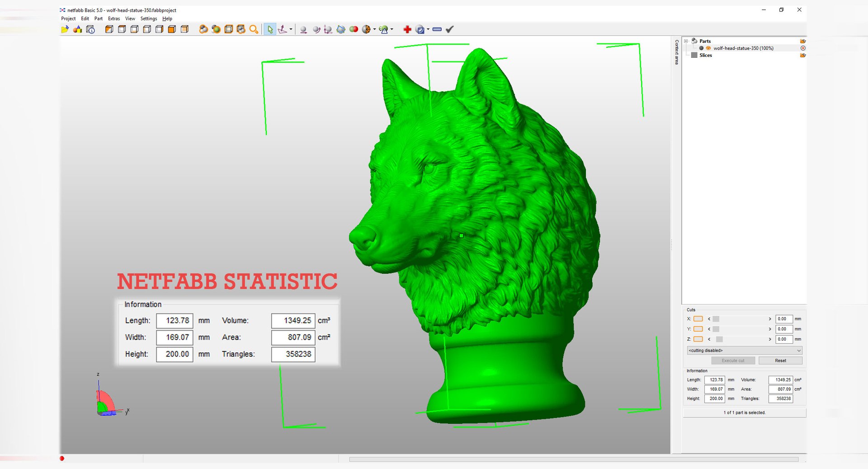
Task: Click the align to plane tool icon
Action: [x=283, y=29]
